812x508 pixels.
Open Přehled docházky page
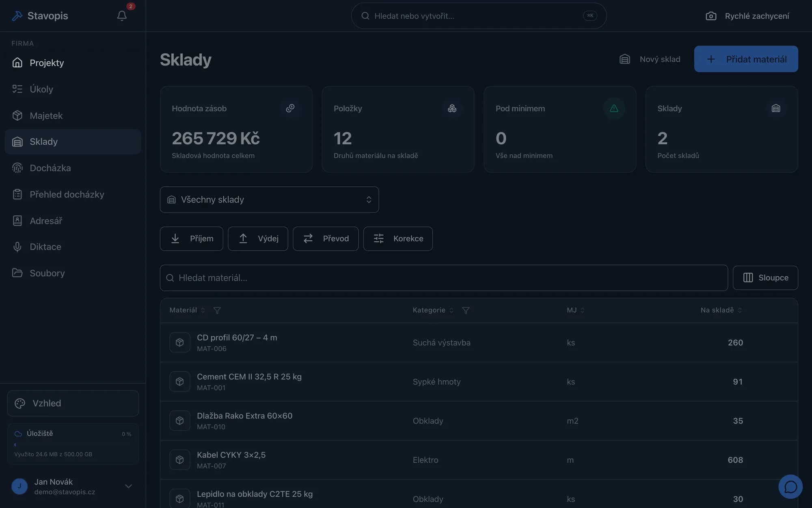(73, 194)
